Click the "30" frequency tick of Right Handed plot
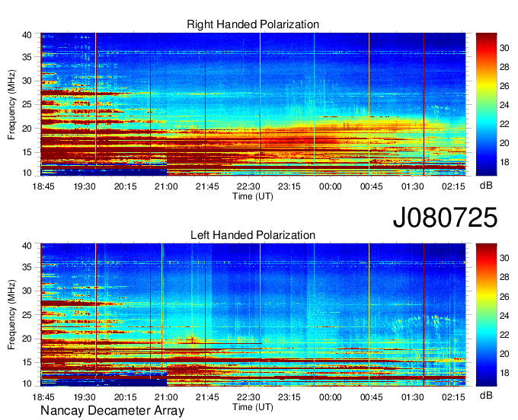 coord(27,81)
